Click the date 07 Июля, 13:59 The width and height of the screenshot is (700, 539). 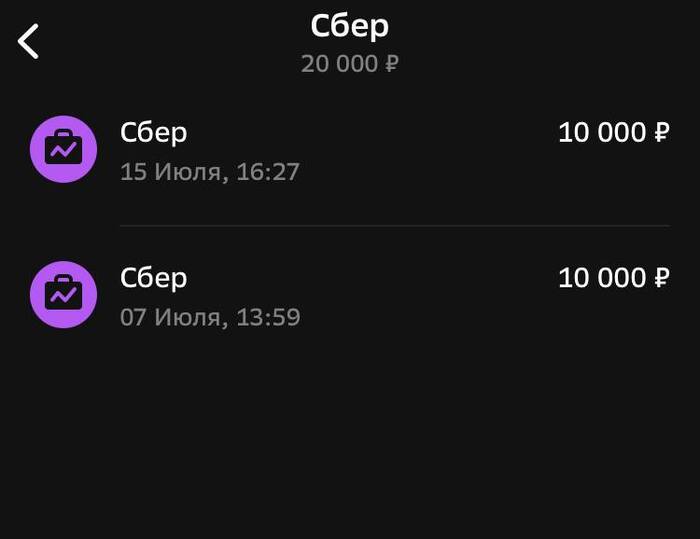coord(210,317)
